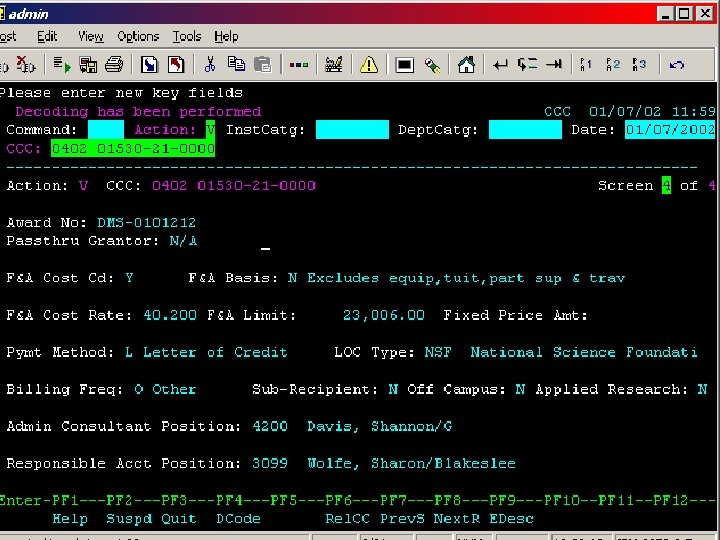
Task: Click the Enter key arrow icon
Action: [500, 64]
